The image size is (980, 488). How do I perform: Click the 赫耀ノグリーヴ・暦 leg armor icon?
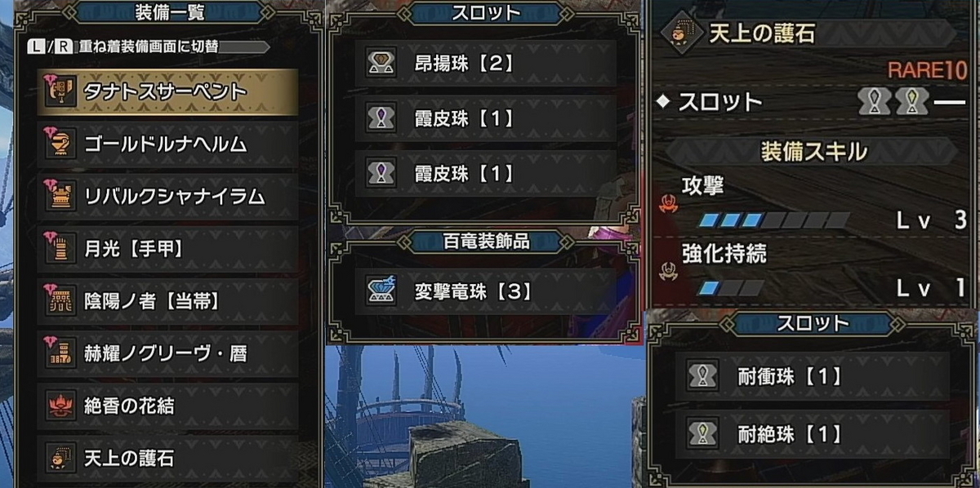point(61,353)
